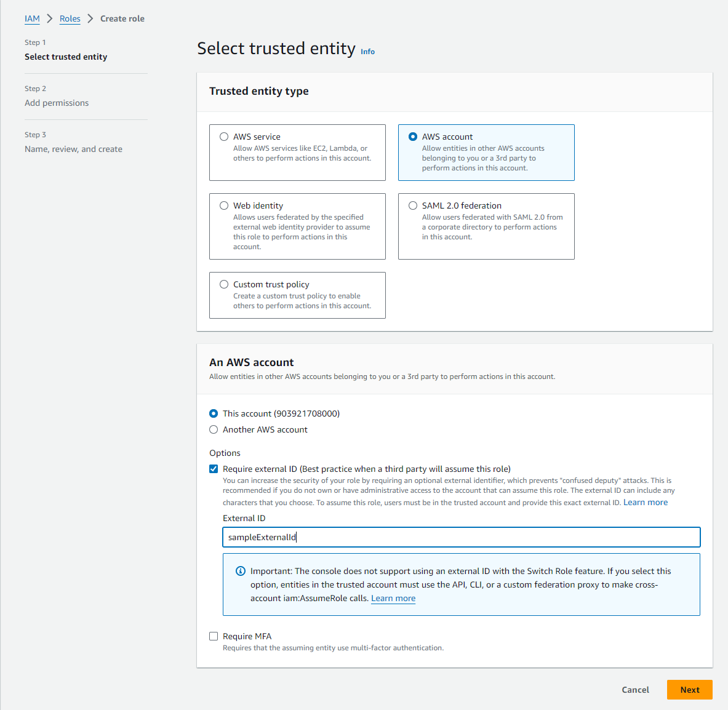Select the AWS account entity type
The height and width of the screenshot is (710, 728).
coord(413,137)
